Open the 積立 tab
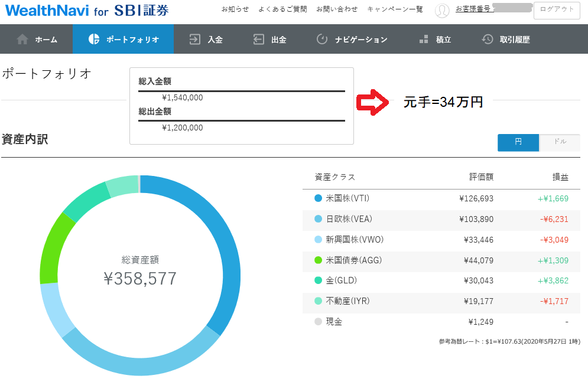The image size is (588, 382). (x=435, y=40)
